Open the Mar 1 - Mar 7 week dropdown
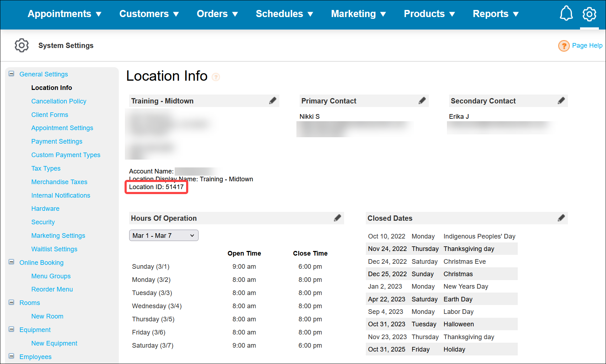Image resolution: width=606 pixels, height=364 pixels. click(x=164, y=236)
